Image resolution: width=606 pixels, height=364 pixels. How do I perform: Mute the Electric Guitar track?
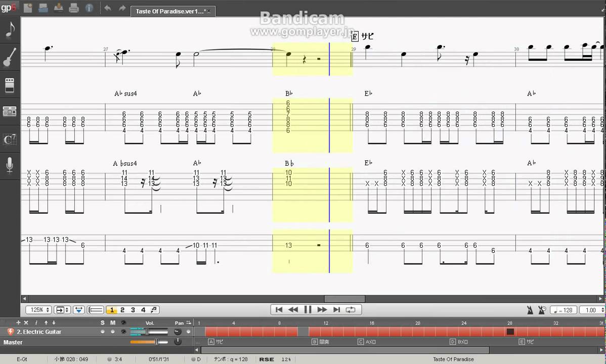coord(112,332)
